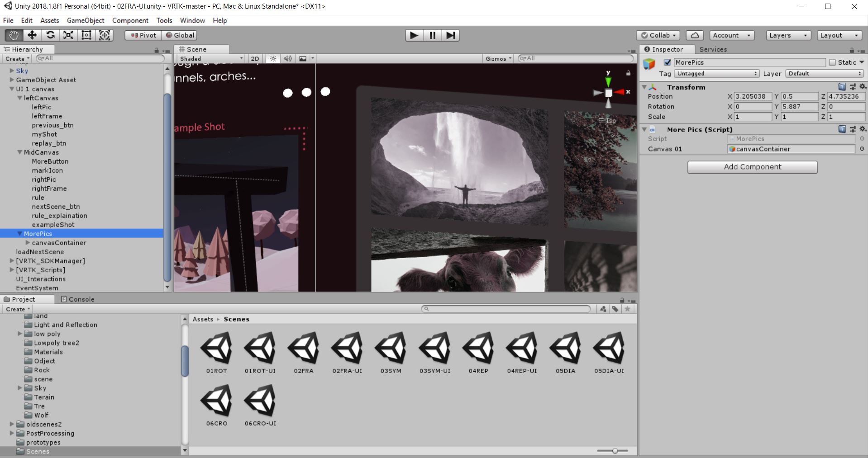Image resolution: width=868 pixels, height=458 pixels.
Task: Switch to the Console tab
Action: tap(77, 299)
